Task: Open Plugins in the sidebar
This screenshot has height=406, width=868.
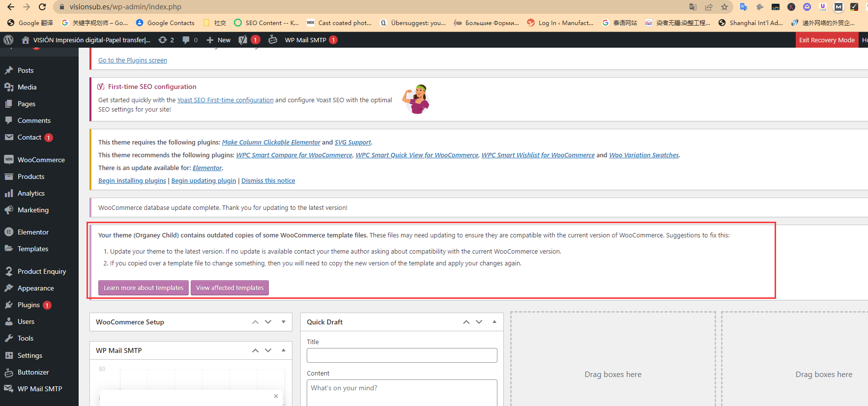Action: (x=29, y=305)
